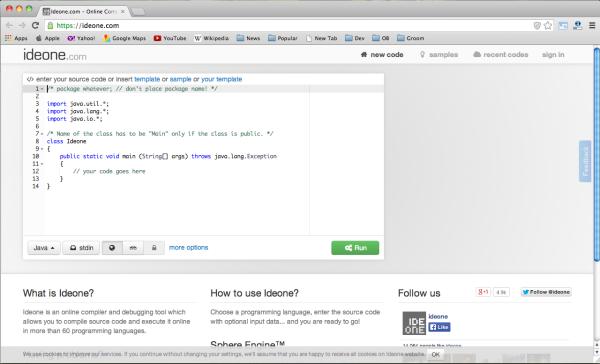Click the window-shaped extension icon next to the star
Screen dimensions: 600x364
click(x=563, y=26)
